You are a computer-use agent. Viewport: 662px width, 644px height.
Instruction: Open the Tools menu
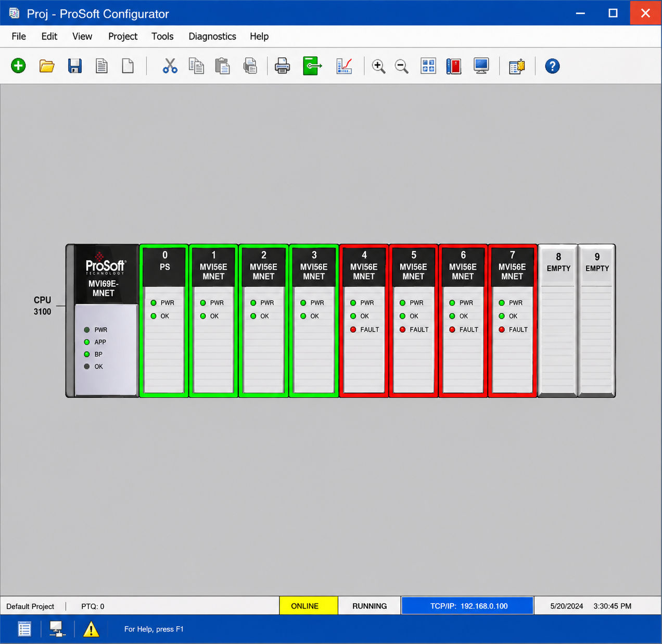162,36
